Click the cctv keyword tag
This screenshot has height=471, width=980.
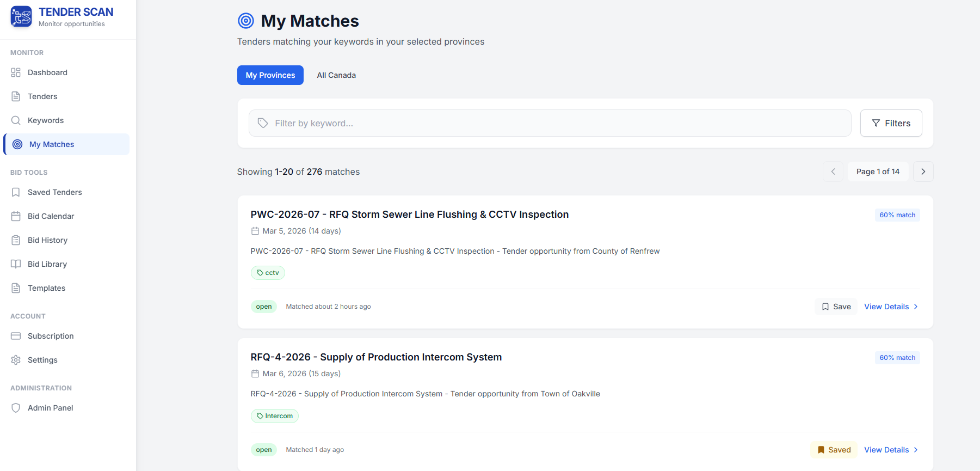(x=268, y=273)
